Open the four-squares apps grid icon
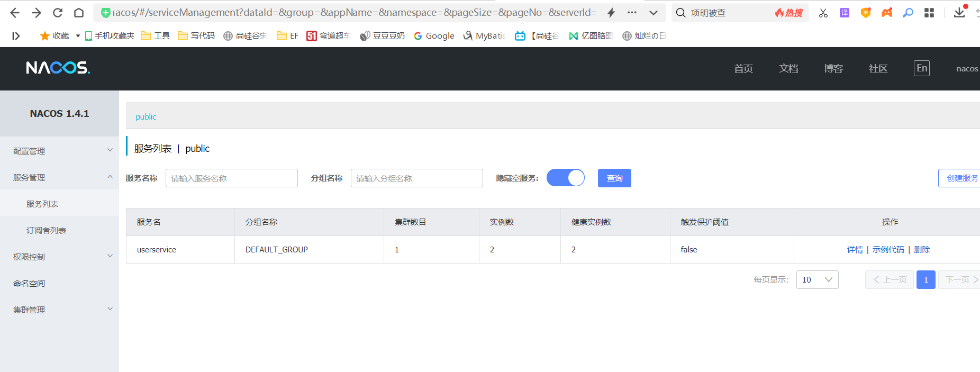This screenshot has width=980, height=372. [929, 13]
